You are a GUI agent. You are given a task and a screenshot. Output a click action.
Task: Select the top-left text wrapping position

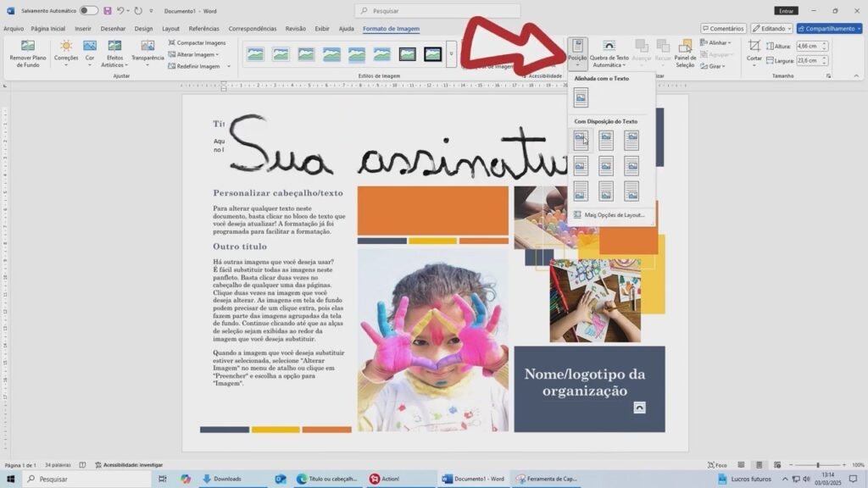click(x=581, y=139)
